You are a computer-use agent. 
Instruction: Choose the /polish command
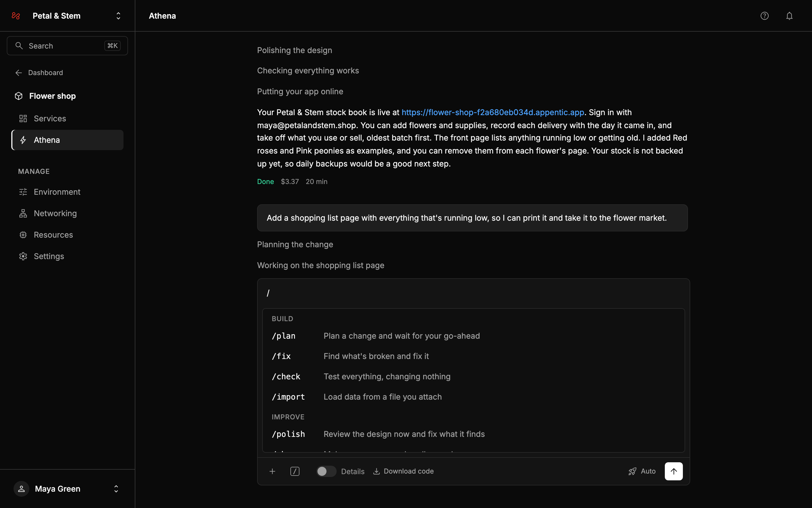(473, 434)
